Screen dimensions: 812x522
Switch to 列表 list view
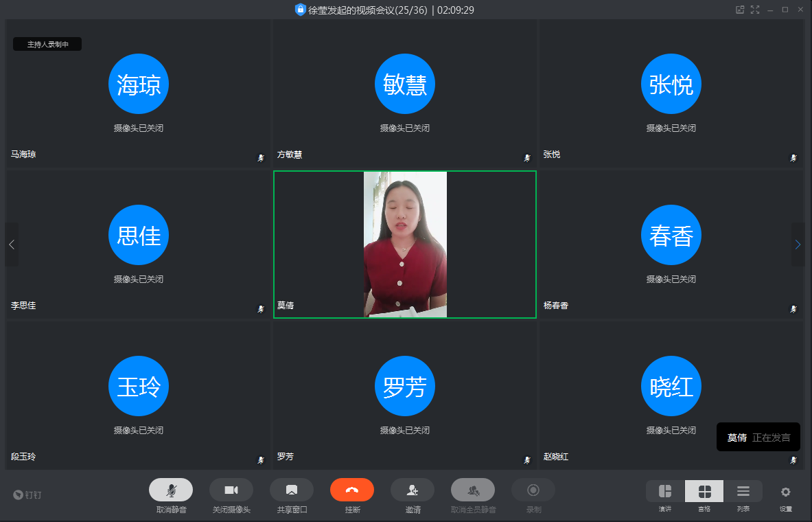(743, 491)
